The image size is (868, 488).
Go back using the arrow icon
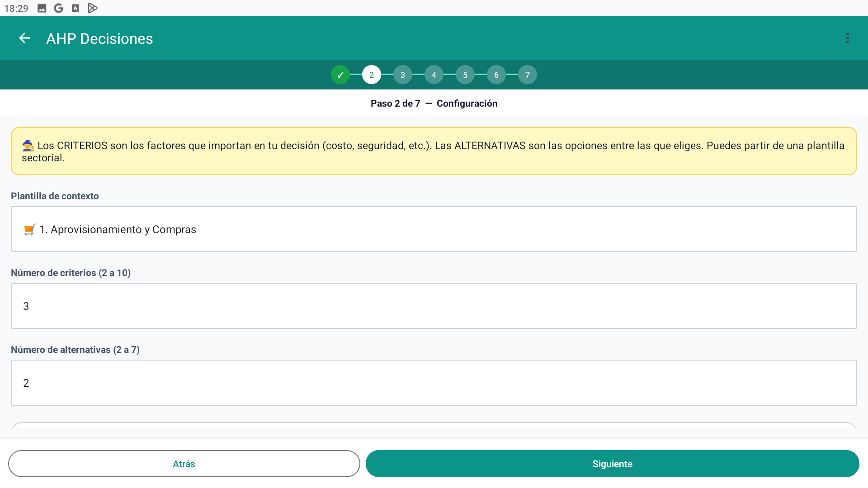[x=24, y=38]
